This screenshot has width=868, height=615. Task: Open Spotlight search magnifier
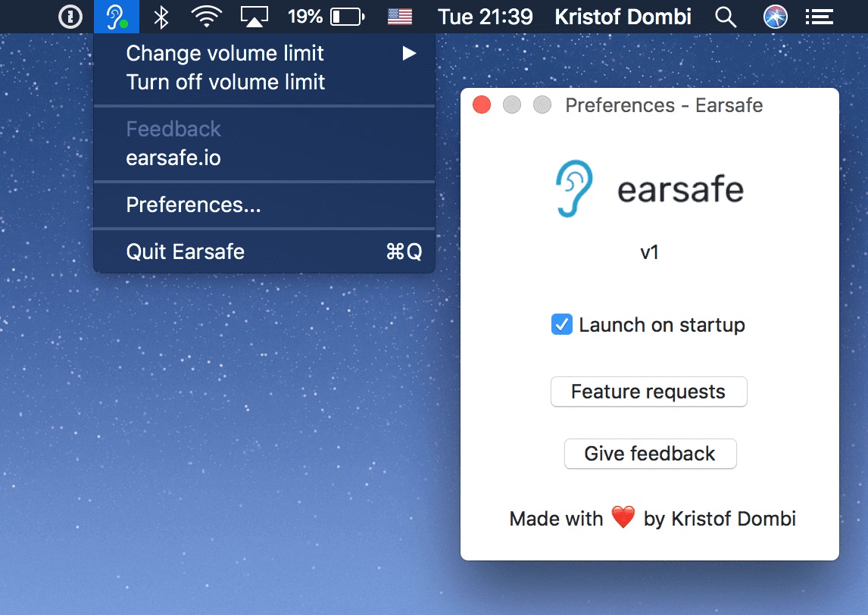pyautogui.click(x=725, y=17)
